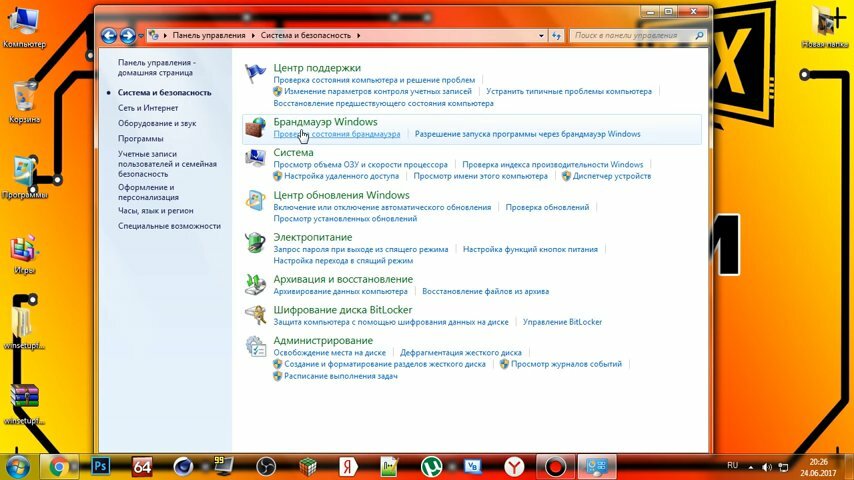Launch Photoshop from the taskbar
The image size is (854, 480).
pyautogui.click(x=101, y=467)
